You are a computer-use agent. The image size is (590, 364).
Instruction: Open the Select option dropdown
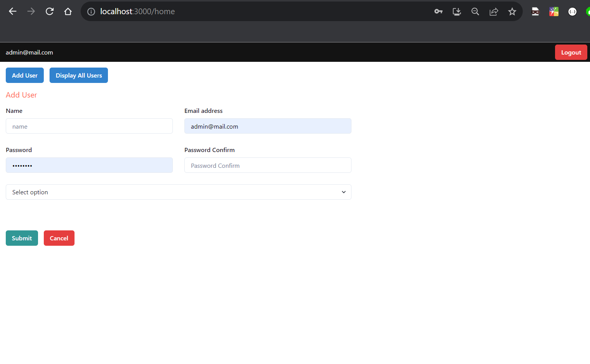tap(178, 192)
